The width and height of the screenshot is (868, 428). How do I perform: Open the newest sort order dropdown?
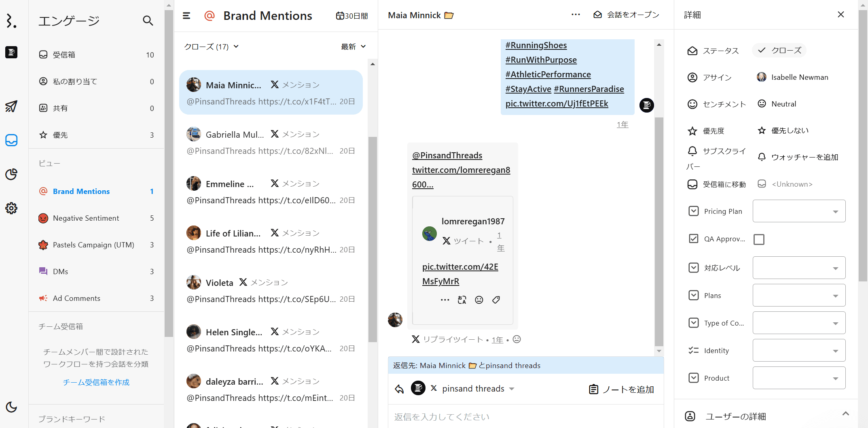(353, 47)
